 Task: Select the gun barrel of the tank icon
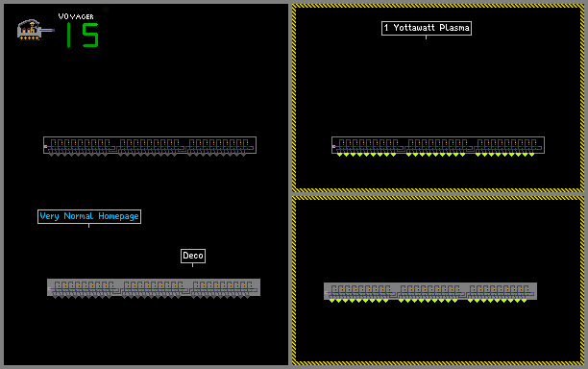(47, 31)
